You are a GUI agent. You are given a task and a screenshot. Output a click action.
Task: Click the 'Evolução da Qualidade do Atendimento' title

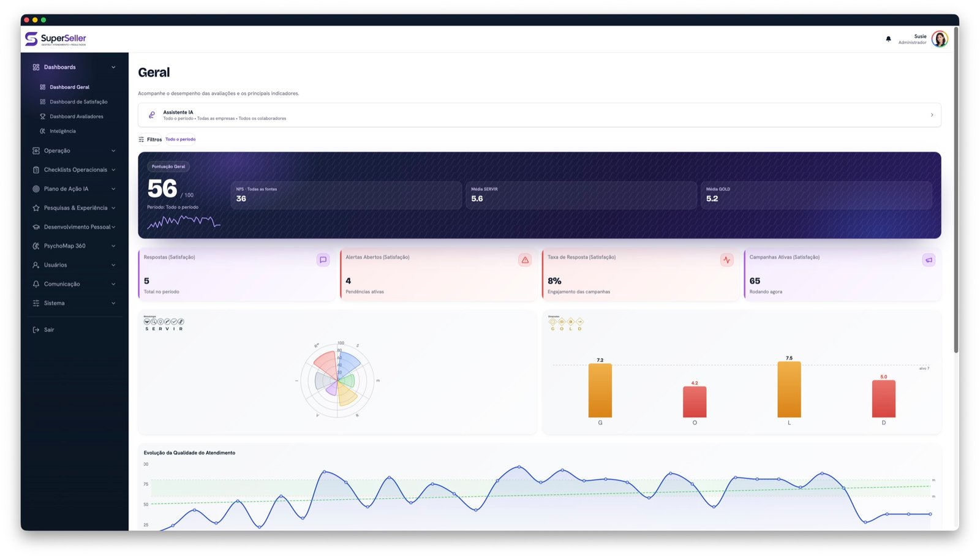189,453
